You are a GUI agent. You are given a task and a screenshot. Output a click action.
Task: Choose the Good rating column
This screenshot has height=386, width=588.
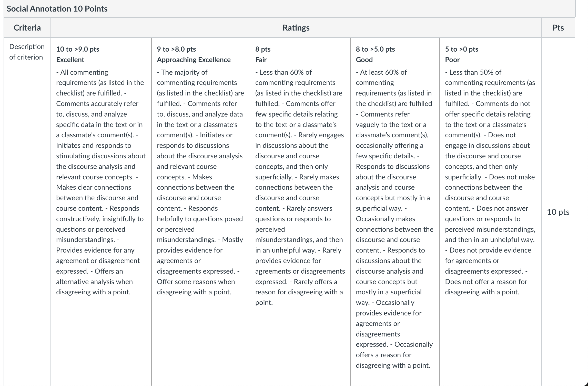coord(395,212)
